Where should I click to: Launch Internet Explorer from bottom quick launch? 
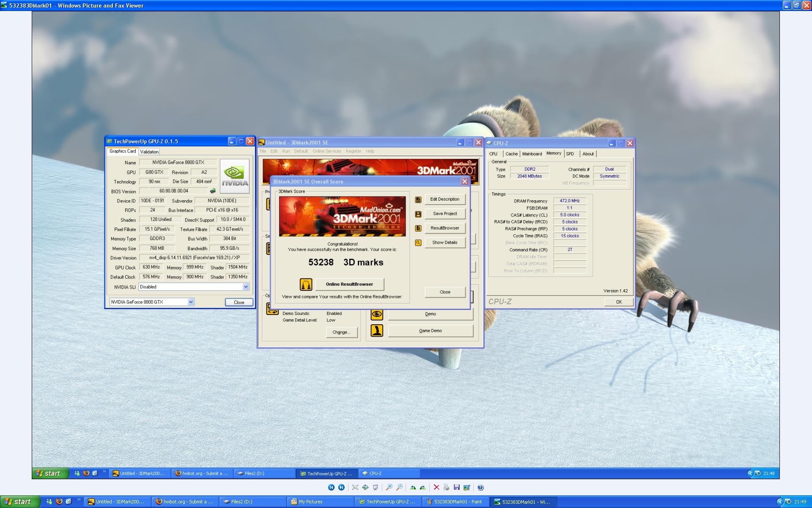coord(69,502)
